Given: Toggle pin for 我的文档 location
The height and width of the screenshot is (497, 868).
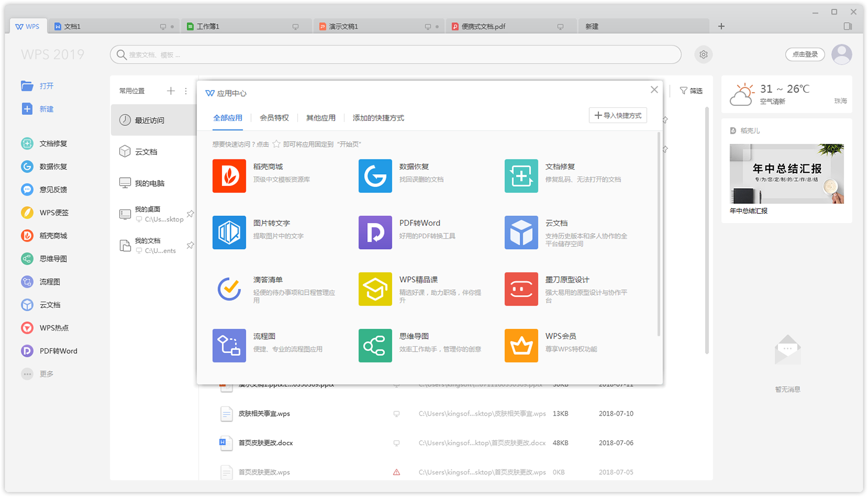Looking at the screenshot, I should point(190,245).
